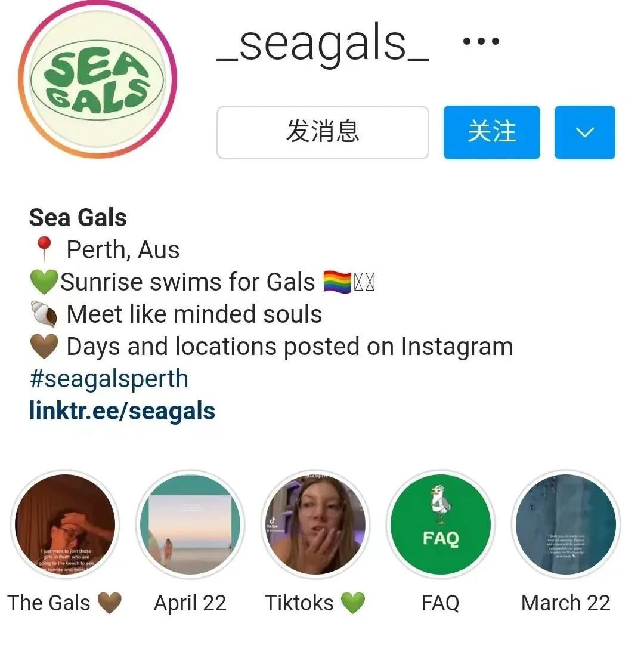
Task: Tap the rainbow flag emoji in bio
Action: [x=337, y=282]
